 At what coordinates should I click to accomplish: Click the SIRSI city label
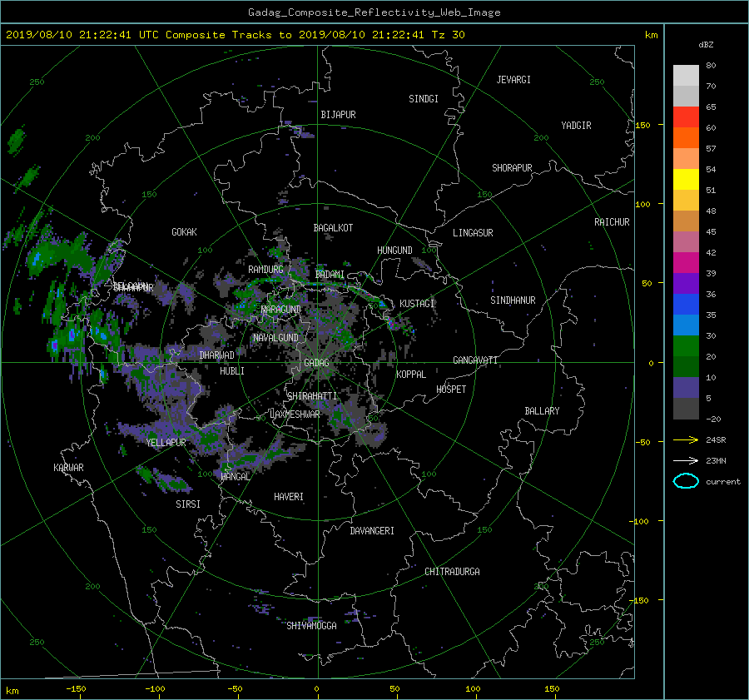click(188, 504)
